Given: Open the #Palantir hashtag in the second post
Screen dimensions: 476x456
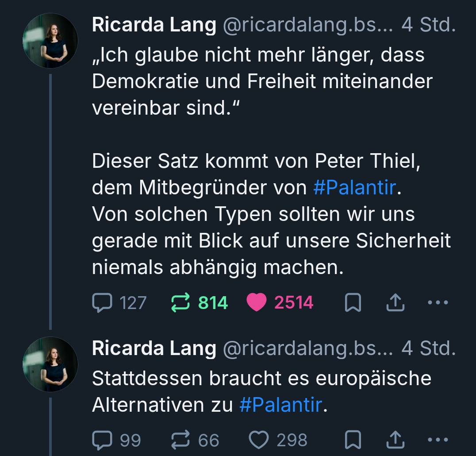Looking at the screenshot, I should pos(280,405).
